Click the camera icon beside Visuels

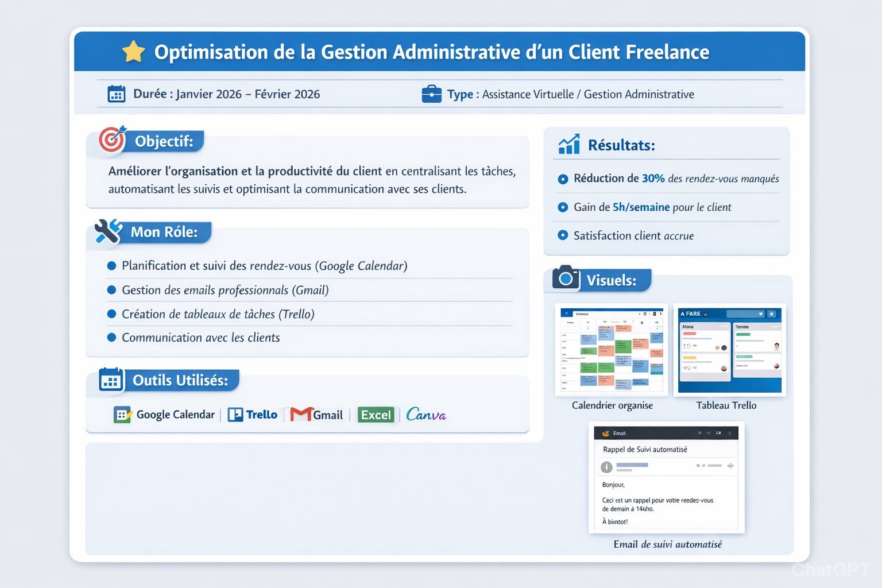pyautogui.click(x=566, y=277)
